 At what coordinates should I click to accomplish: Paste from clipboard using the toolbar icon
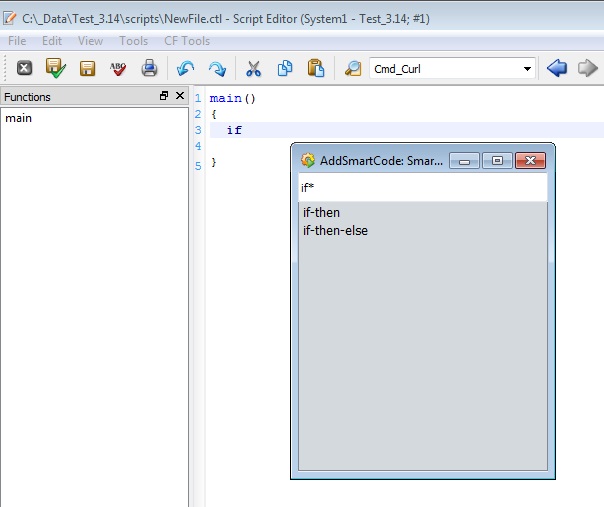(x=315, y=68)
